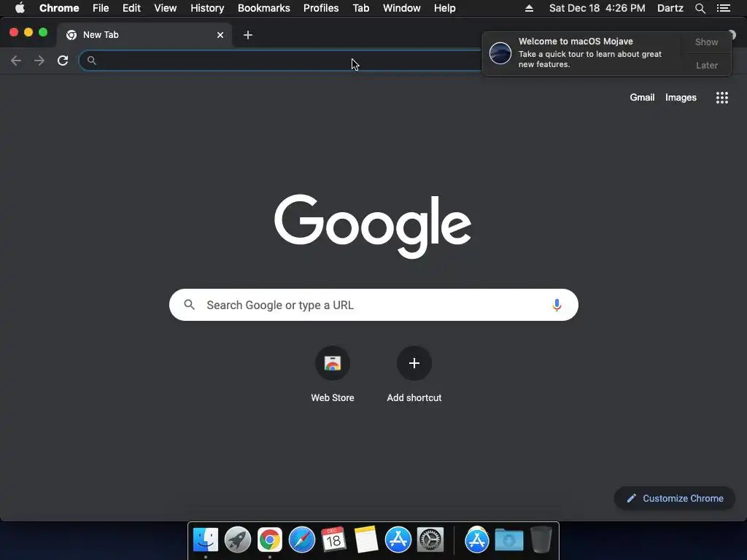Viewport: 747px width, 560px height.
Task: Open Spotlight search in menu bar
Action: [x=700, y=8]
